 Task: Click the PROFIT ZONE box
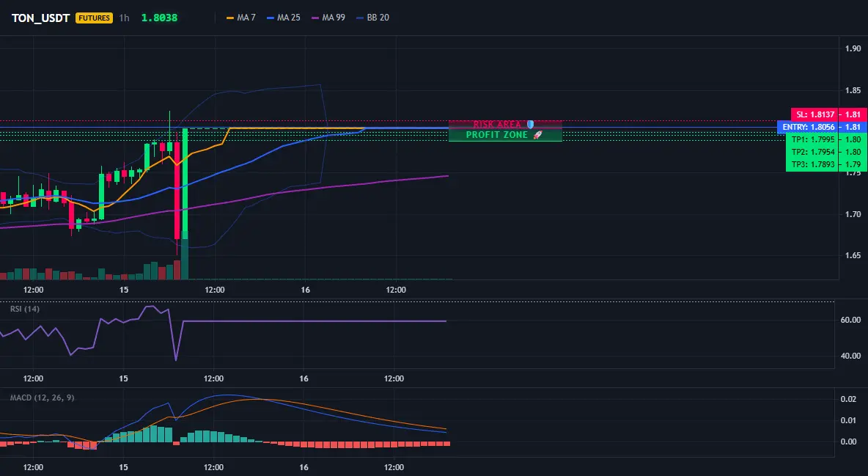pyautogui.click(x=505, y=135)
